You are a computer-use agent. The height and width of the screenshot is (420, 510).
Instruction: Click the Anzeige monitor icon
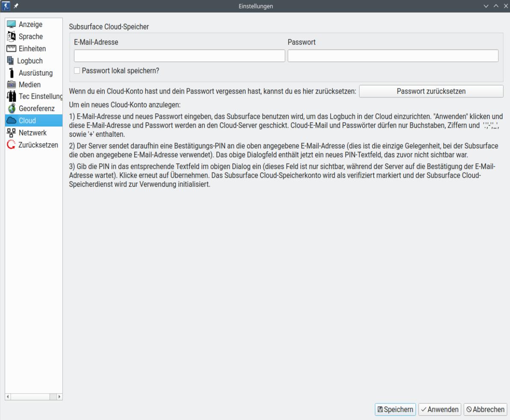point(11,25)
